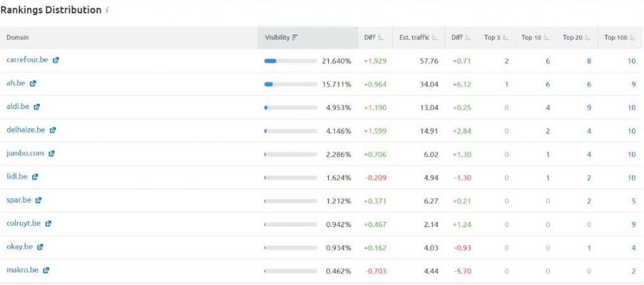Sort by Top 3 column
The width and height of the screenshot is (644, 285).
[x=497, y=38]
